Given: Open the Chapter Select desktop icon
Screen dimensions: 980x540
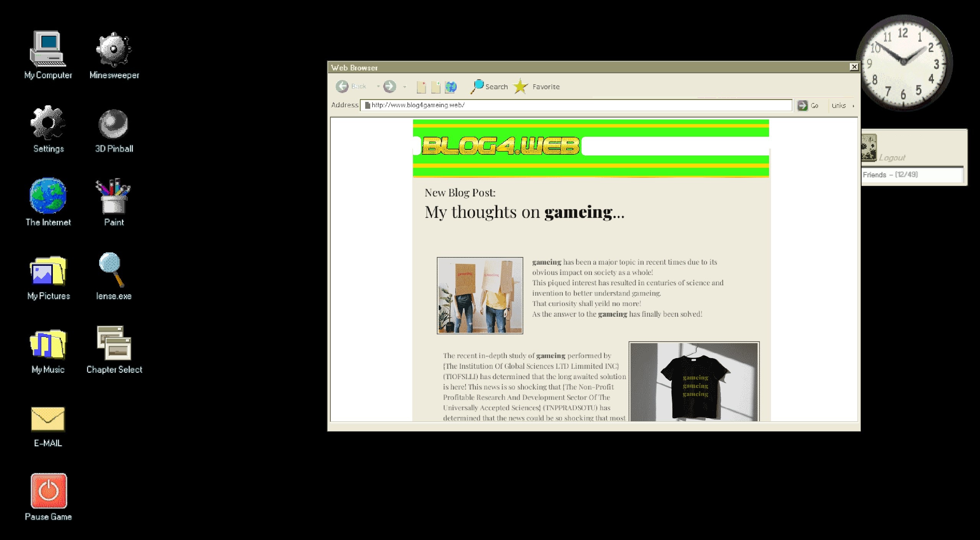Looking at the screenshot, I should (114, 343).
